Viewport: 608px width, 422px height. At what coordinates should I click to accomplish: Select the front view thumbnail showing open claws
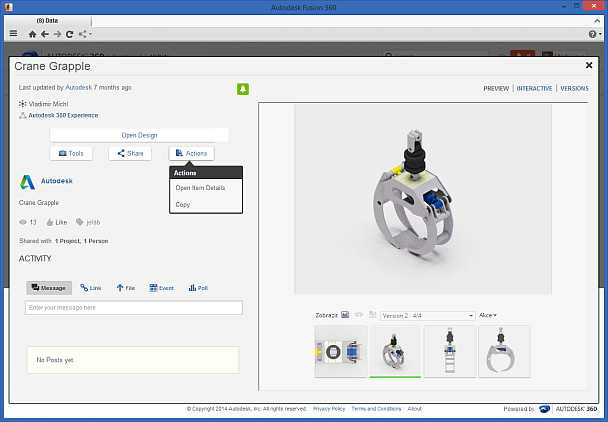click(504, 351)
